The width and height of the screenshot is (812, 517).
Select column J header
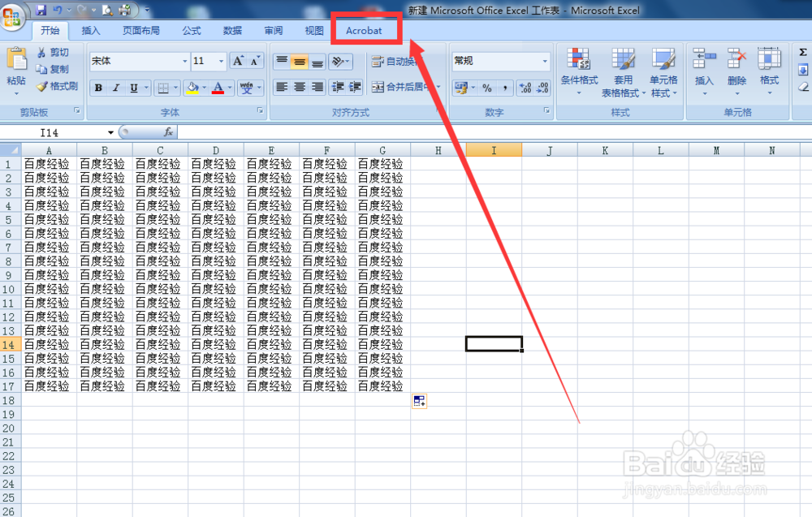click(550, 151)
